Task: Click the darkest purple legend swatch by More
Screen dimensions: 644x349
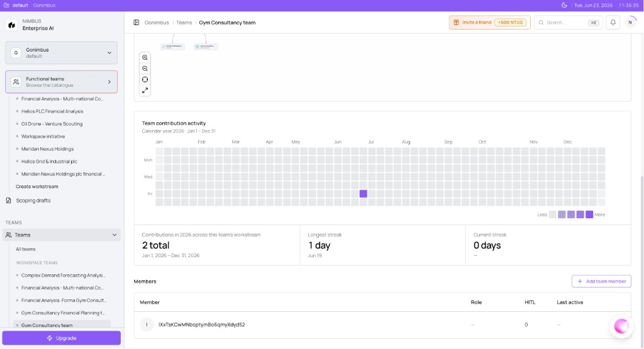Action: (589, 214)
